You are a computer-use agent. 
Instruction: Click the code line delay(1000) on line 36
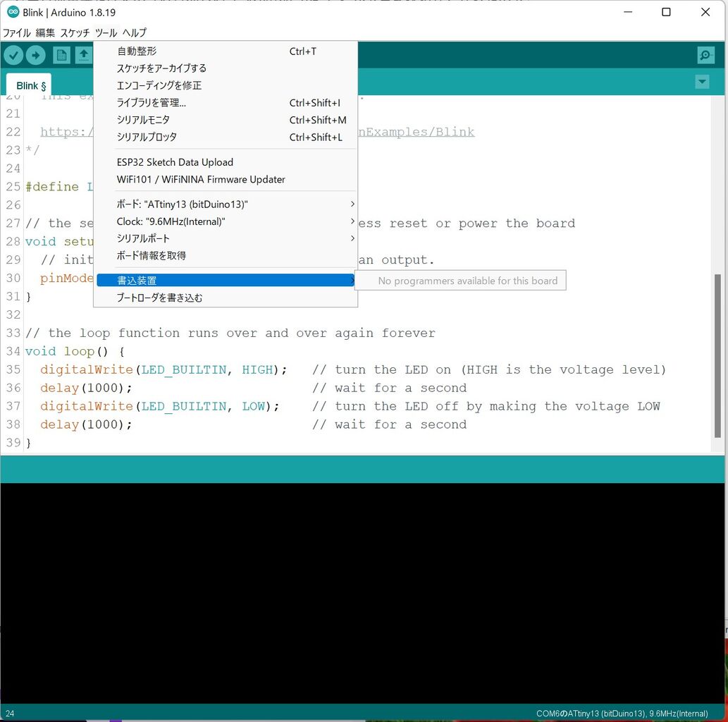pyautogui.click(x=86, y=388)
